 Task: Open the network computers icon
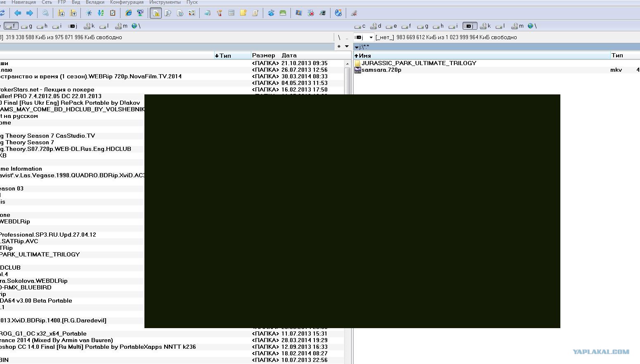pyautogui.click(x=141, y=13)
